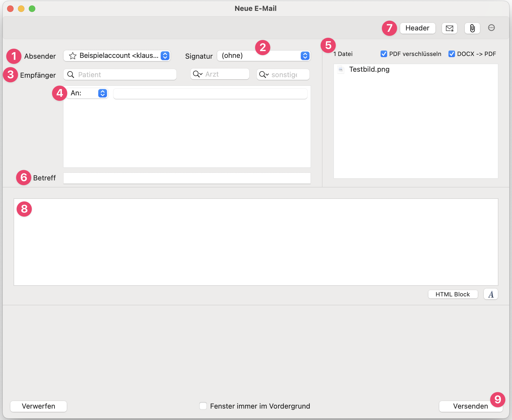Click into the Patient search field
Viewport: 512px width, 420px height.
[x=120, y=74]
